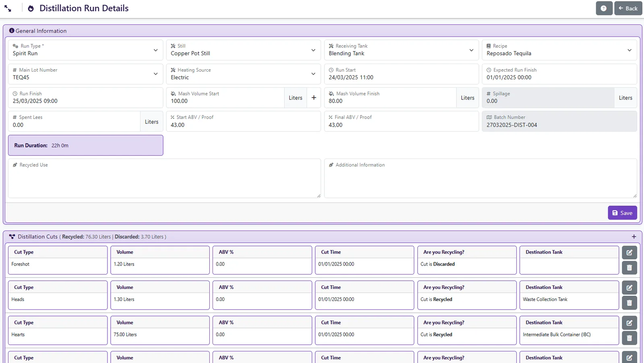
Task: Expand the Still dropdown showing Copper Pot Still
Action: pos(244,50)
